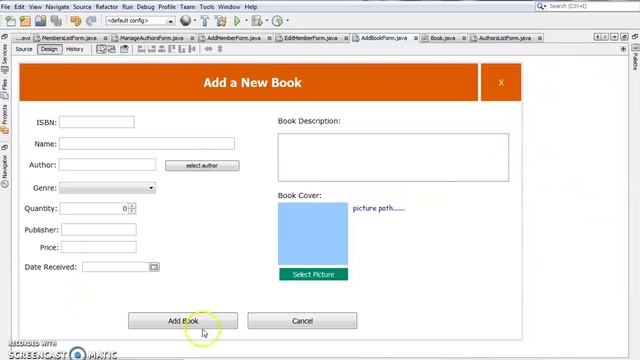Click the Redo toolbar icon
This screenshot has height=360, width=640.
[91, 21]
